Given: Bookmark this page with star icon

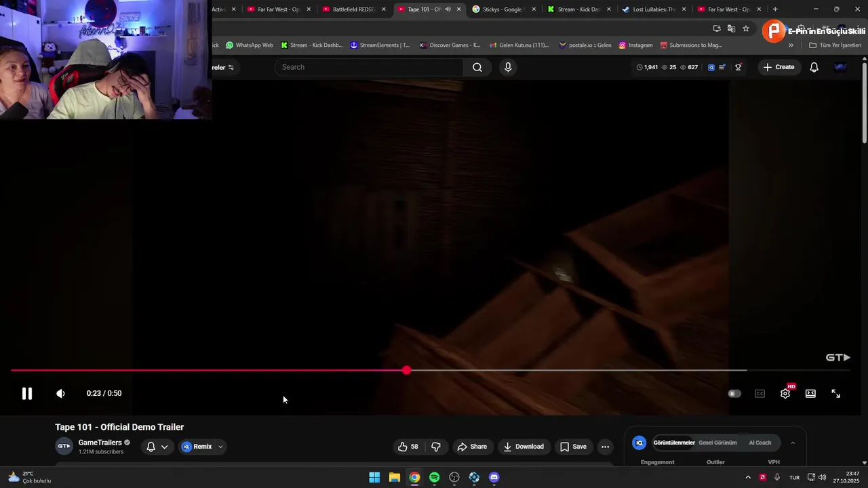Looking at the screenshot, I should point(746,28).
